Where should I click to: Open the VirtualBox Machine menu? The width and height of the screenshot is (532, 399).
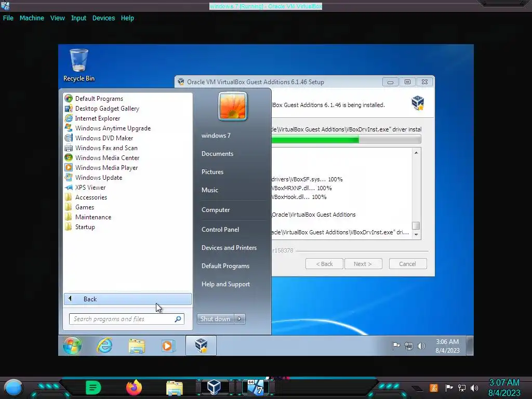click(x=32, y=18)
